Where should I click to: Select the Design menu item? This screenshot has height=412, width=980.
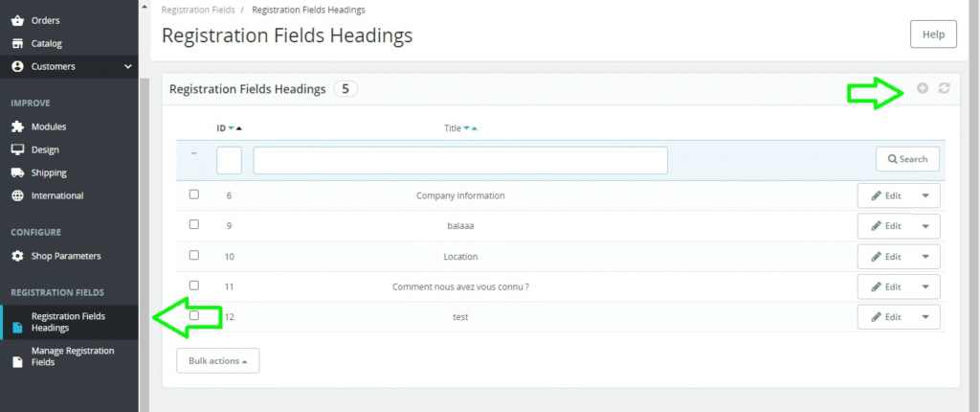[x=45, y=149]
